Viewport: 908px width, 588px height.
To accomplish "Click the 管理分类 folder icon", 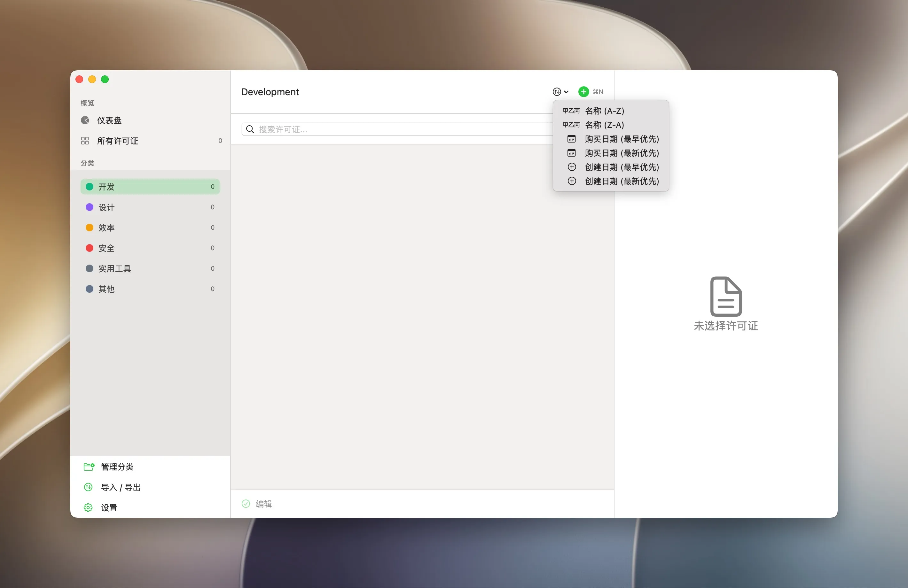I will [x=89, y=467].
